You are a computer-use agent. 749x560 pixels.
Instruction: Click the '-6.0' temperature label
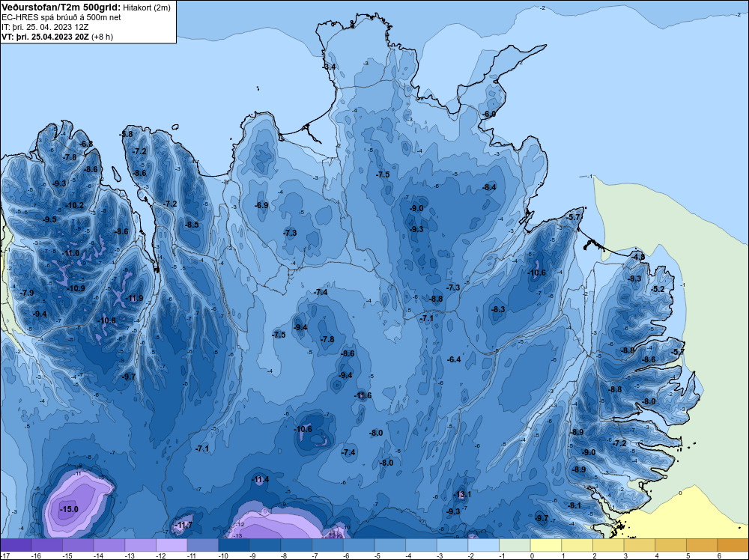(x=489, y=114)
